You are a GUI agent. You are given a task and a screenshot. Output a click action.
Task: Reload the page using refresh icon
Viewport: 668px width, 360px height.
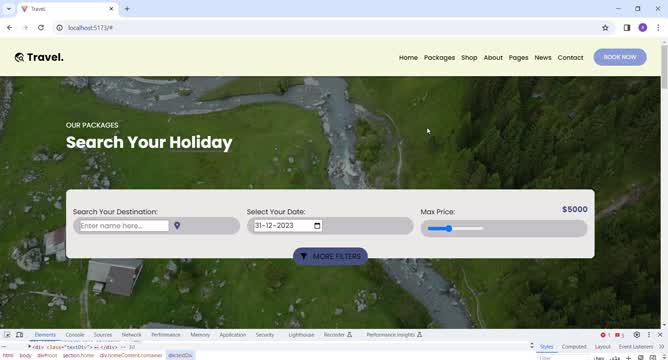41,28
